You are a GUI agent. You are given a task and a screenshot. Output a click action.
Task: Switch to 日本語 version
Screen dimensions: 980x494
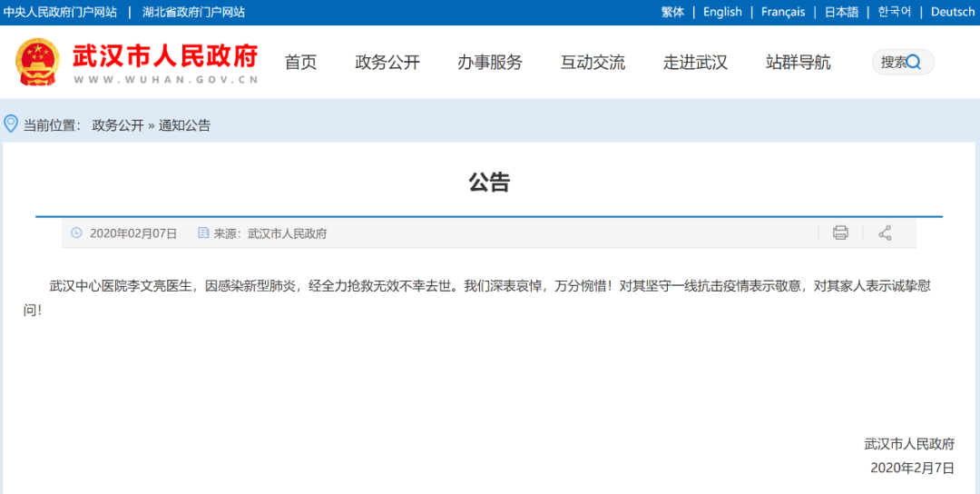tap(841, 12)
